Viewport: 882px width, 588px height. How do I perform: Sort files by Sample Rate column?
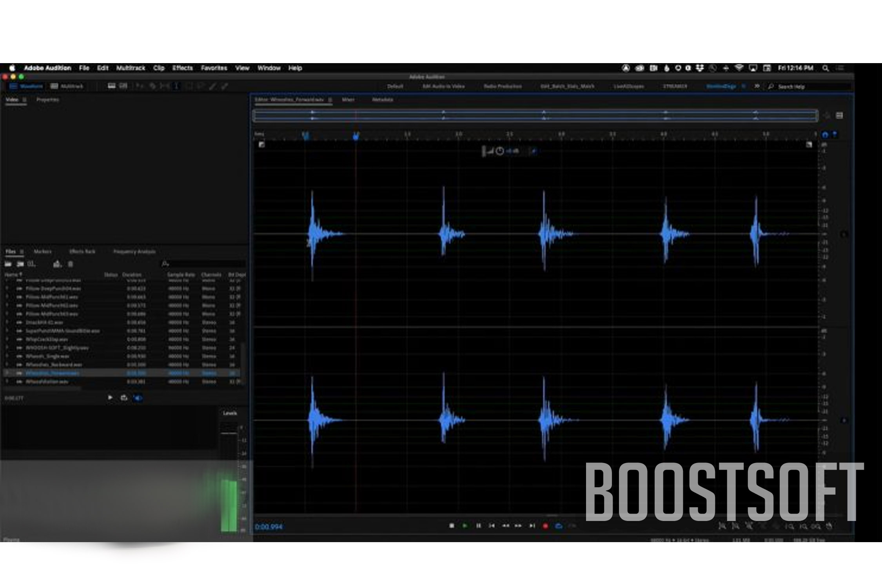[x=181, y=275]
